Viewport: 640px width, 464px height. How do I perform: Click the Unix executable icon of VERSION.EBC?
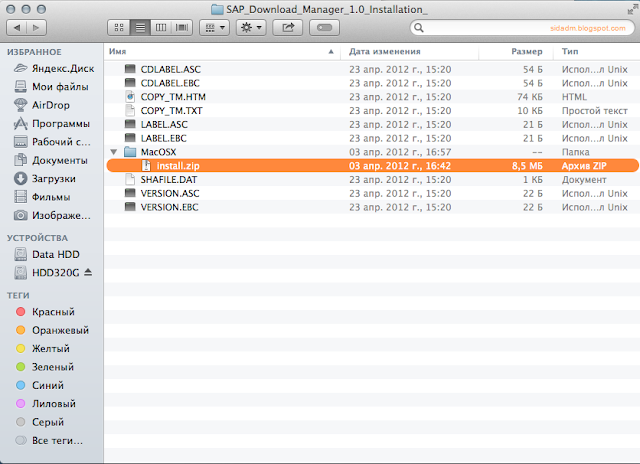click(x=130, y=207)
